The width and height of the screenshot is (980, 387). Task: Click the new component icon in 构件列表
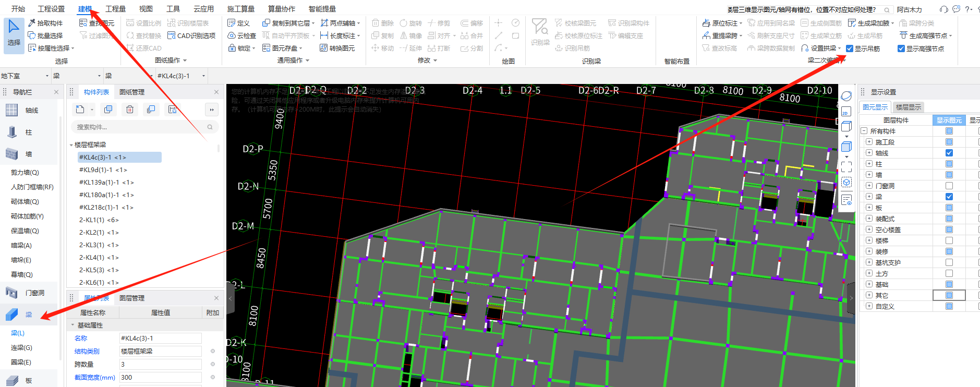[80, 110]
